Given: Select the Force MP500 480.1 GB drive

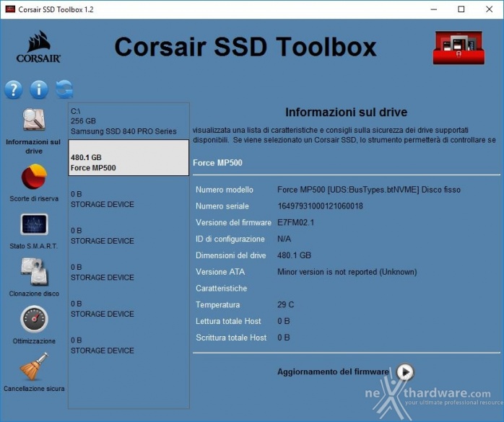Looking at the screenshot, I should [129, 158].
